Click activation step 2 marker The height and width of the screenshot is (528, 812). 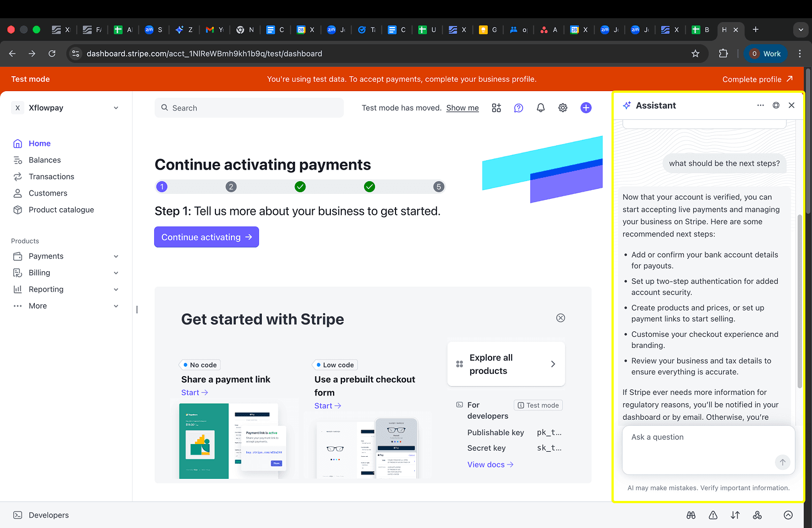tap(231, 187)
